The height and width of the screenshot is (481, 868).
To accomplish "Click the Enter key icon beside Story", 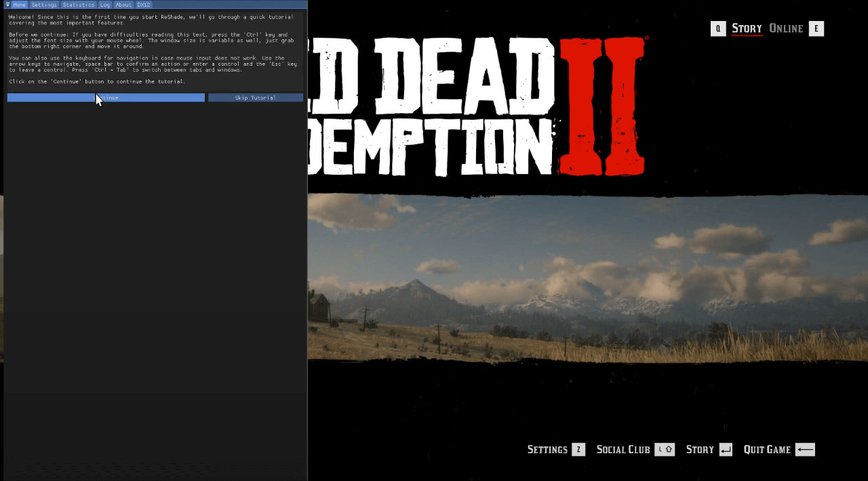I will click(726, 450).
